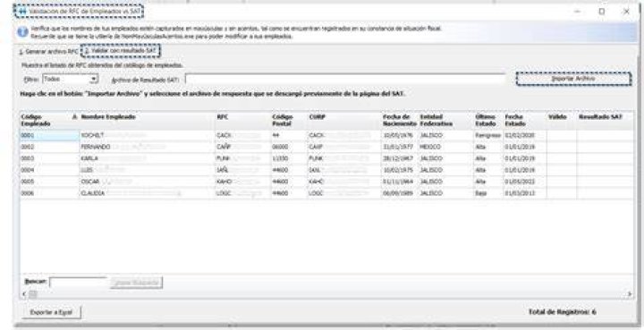
Task: Click Baja status in CLAUDIA row
Action: (488, 193)
